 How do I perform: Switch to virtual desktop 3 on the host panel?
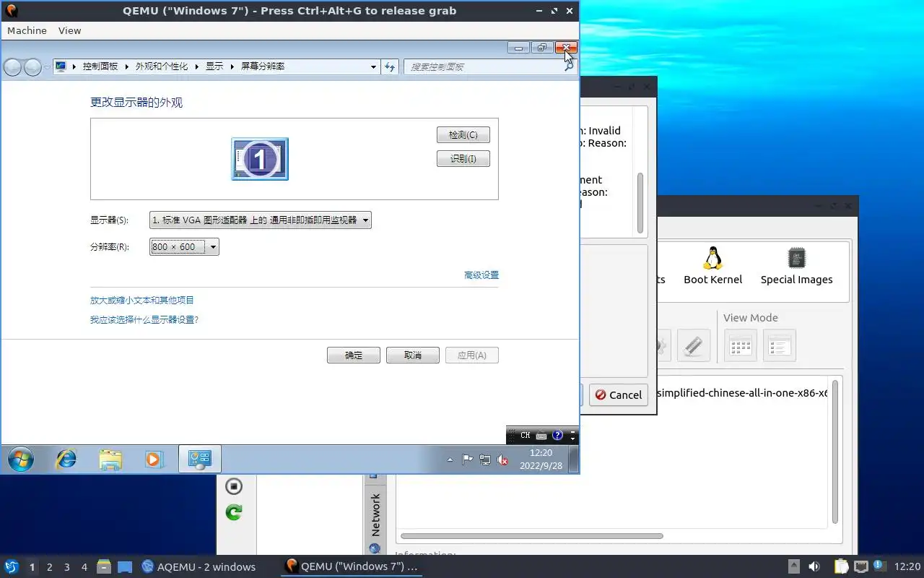(x=67, y=567)
